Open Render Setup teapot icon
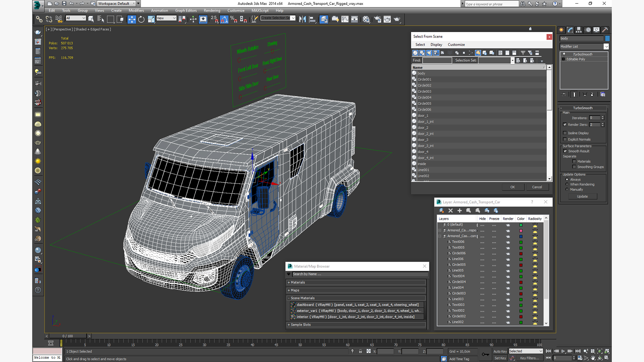 [x=378, y=19]
